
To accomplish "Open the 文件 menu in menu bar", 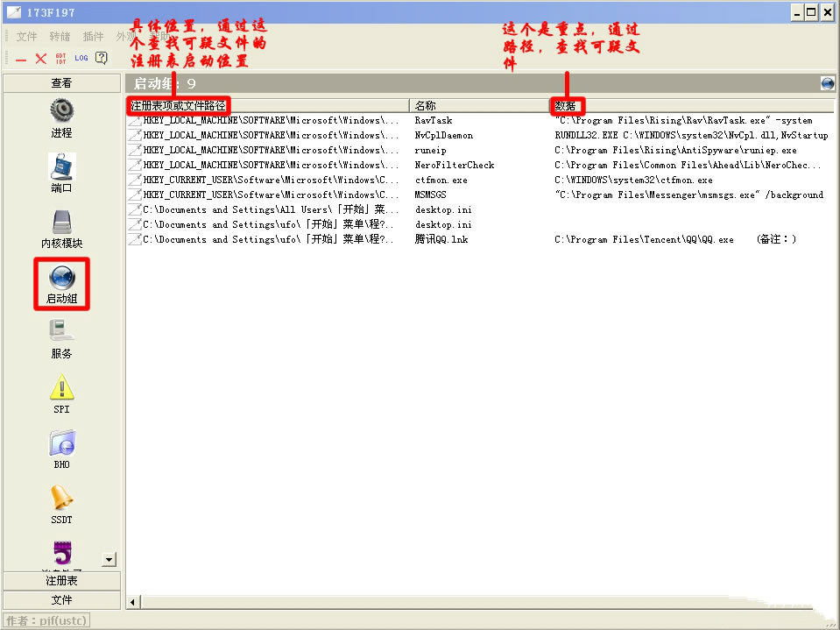I will tap(27, 37).
